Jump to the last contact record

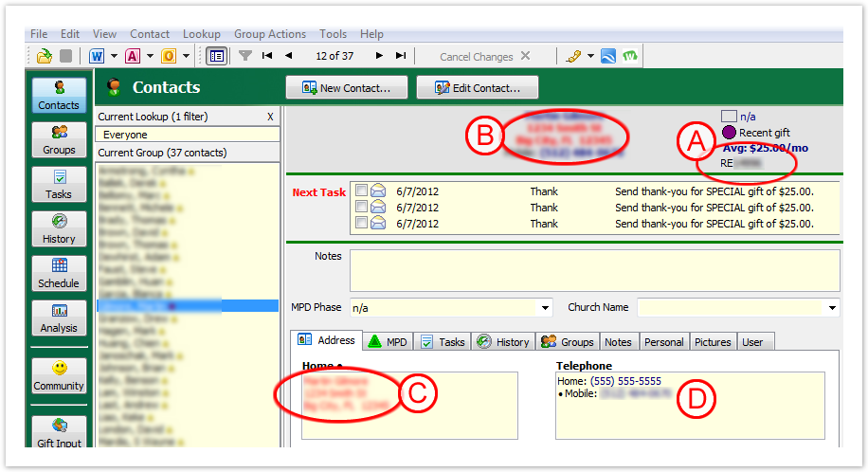[401, 56]
